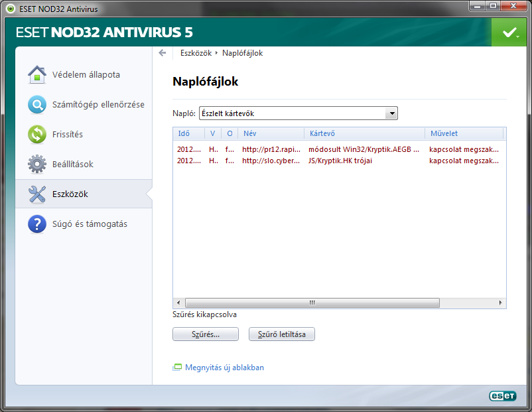The width and height of the screenshot is (532, 412).
Task: Click the Napló combo box arrow
Action: coord(391,113)
